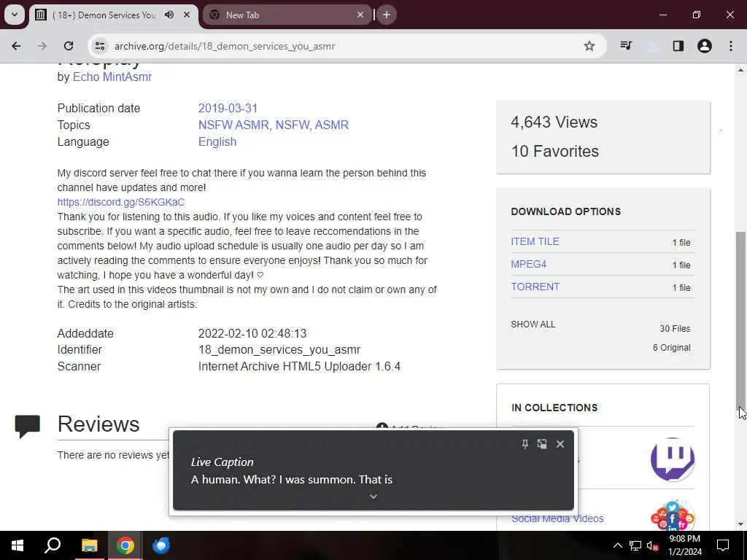Click the scrollbar down arrow
This screenshot has height=560, width=747.
(740, 524)
